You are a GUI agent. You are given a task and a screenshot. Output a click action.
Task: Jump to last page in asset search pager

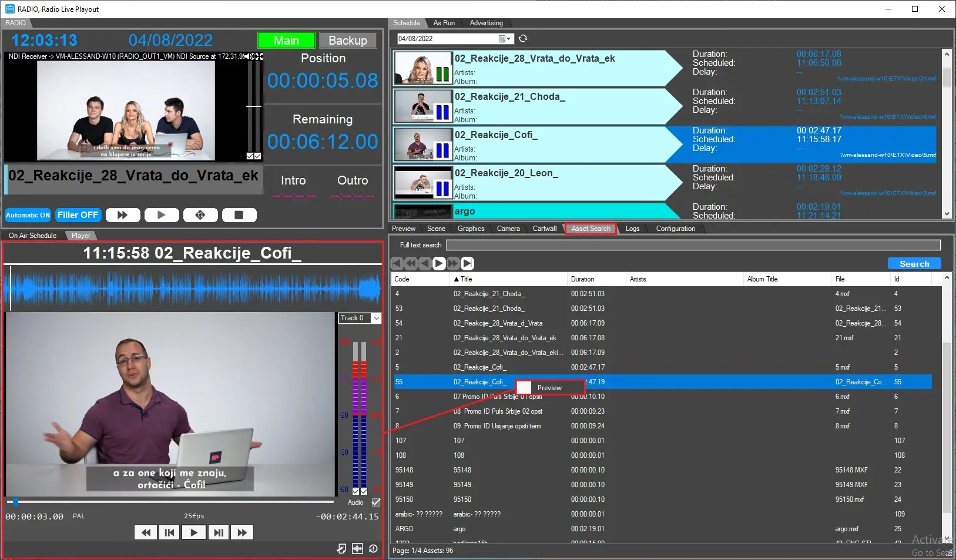coord(467,263)
